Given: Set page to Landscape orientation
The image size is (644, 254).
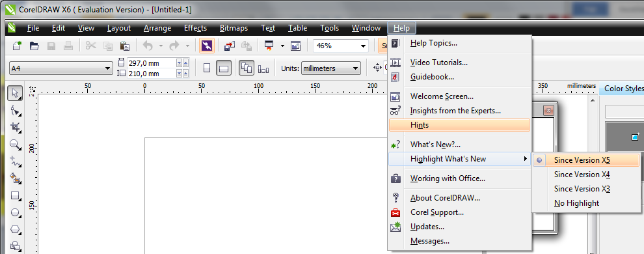Looking at the screenshot, I should pyautogui.click(x=223, y=68).
